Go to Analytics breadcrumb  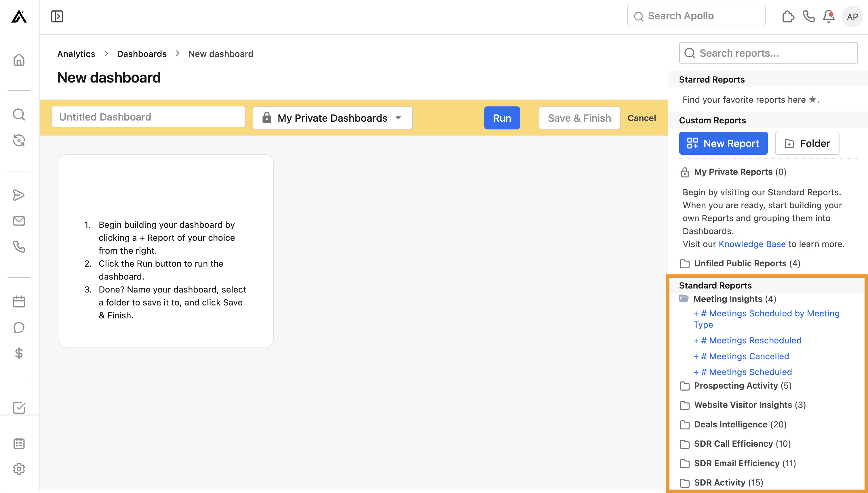[76, 54]
